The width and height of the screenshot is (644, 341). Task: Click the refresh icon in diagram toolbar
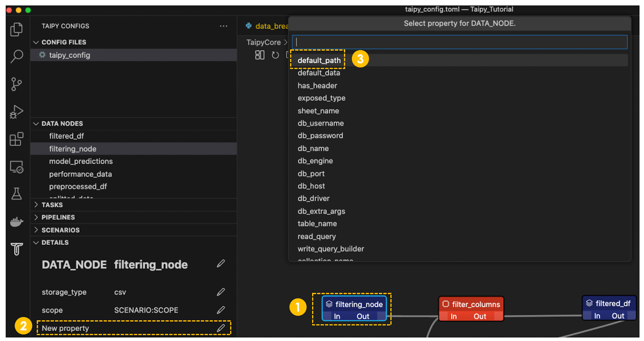(x=275, y=55)
